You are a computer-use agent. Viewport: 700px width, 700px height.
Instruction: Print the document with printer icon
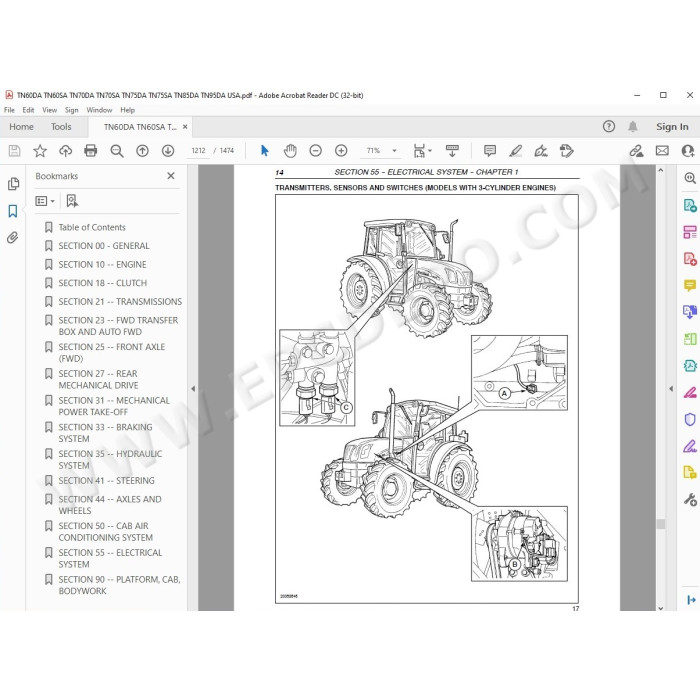point(91,151)
